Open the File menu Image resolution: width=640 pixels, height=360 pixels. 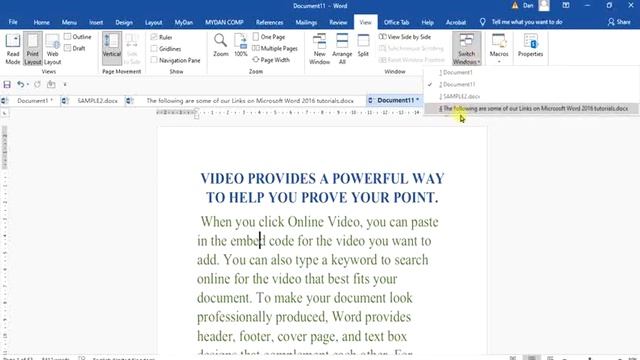[13, 22]
